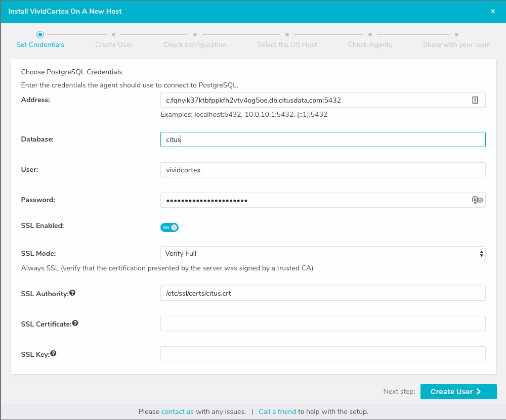Click the SSL Mode label

tap(38, 253)
